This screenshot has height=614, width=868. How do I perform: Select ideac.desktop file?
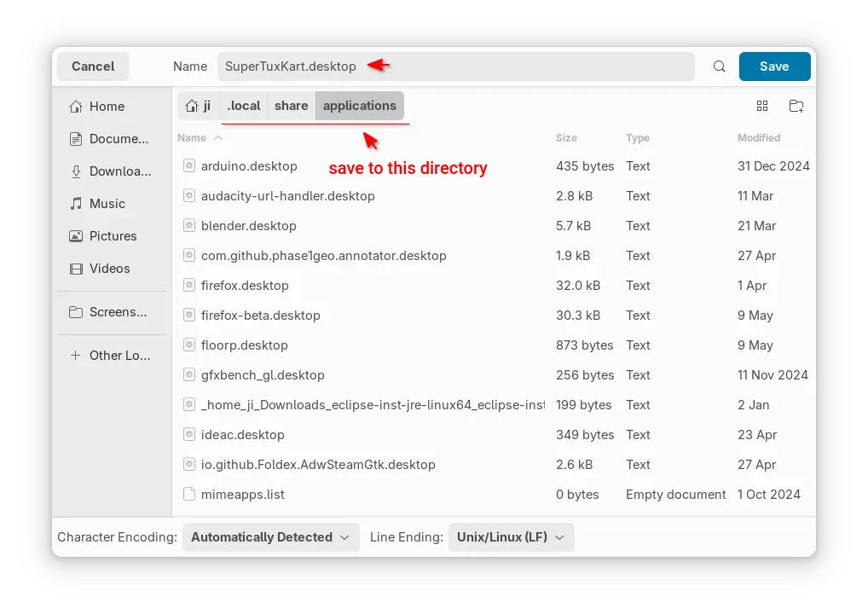pyautogui.click(x=494, y=435)
